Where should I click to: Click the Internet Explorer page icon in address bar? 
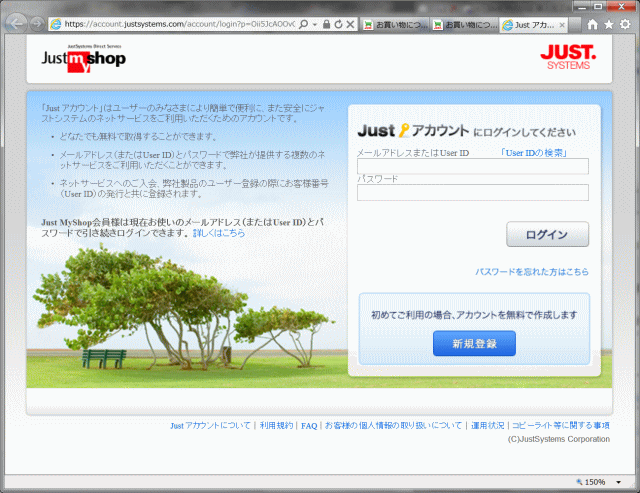coord(56,24)
